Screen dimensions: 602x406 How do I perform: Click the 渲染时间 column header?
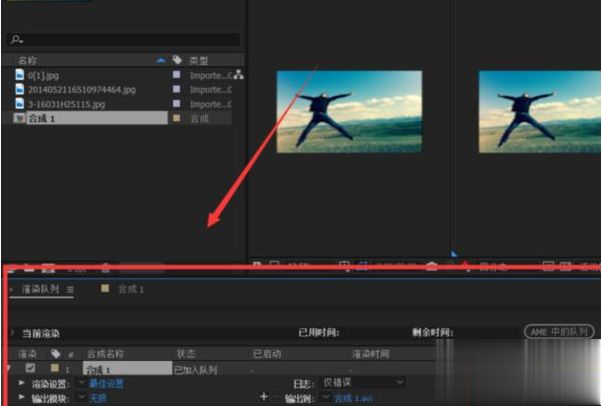[371, 354]
